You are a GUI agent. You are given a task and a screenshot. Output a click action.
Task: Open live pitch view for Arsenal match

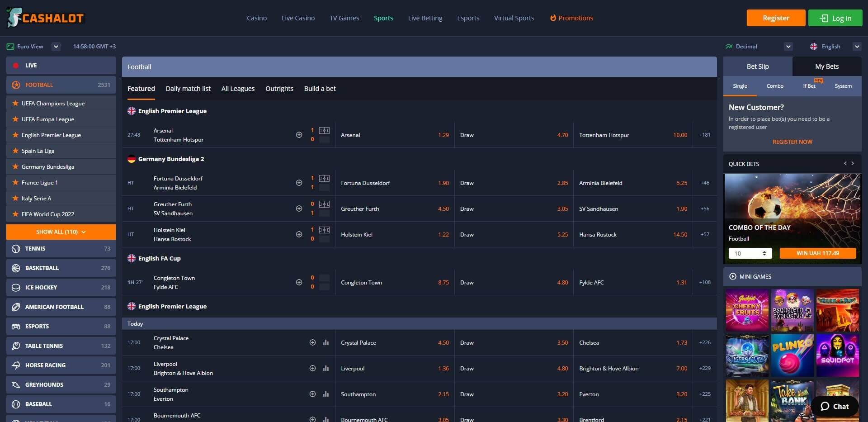coord(324,131)
